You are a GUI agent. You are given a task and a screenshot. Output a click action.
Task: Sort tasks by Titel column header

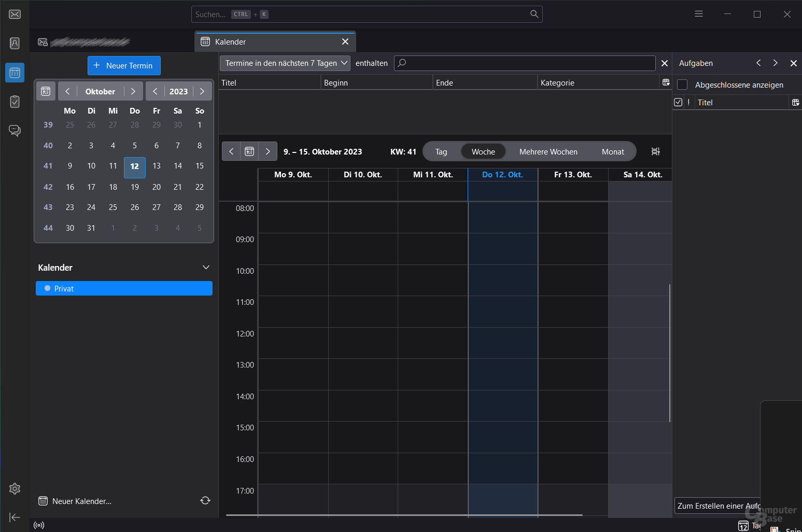pos(741,102)
